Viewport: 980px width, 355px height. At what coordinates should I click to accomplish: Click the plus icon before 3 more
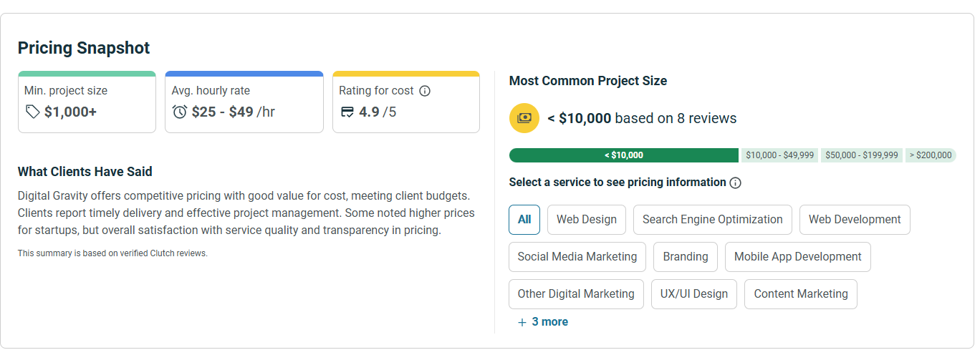(x=522, y=322)
